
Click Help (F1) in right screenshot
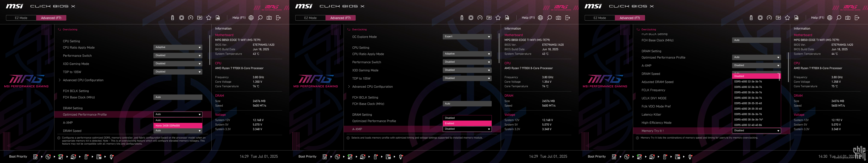[818, 18]
